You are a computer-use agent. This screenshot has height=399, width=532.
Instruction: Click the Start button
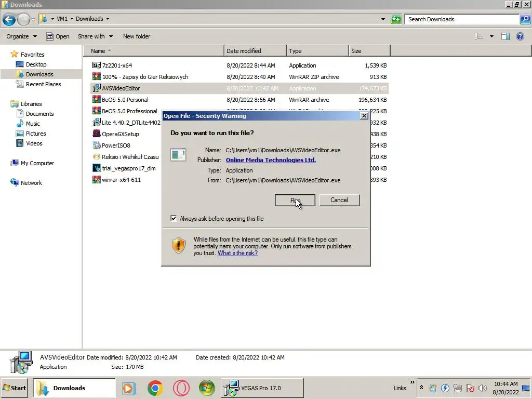(15, 388)
